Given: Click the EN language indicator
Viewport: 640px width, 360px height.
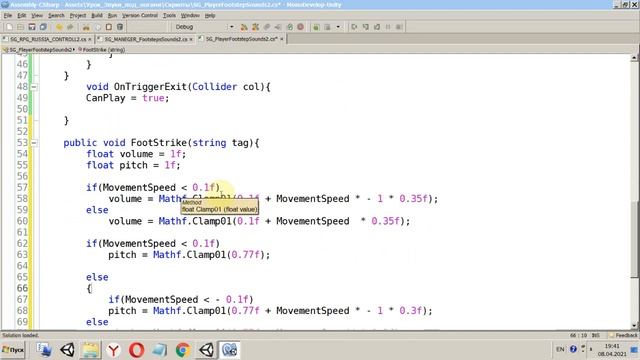Looking at the screenshot, I should pos(560,349).
